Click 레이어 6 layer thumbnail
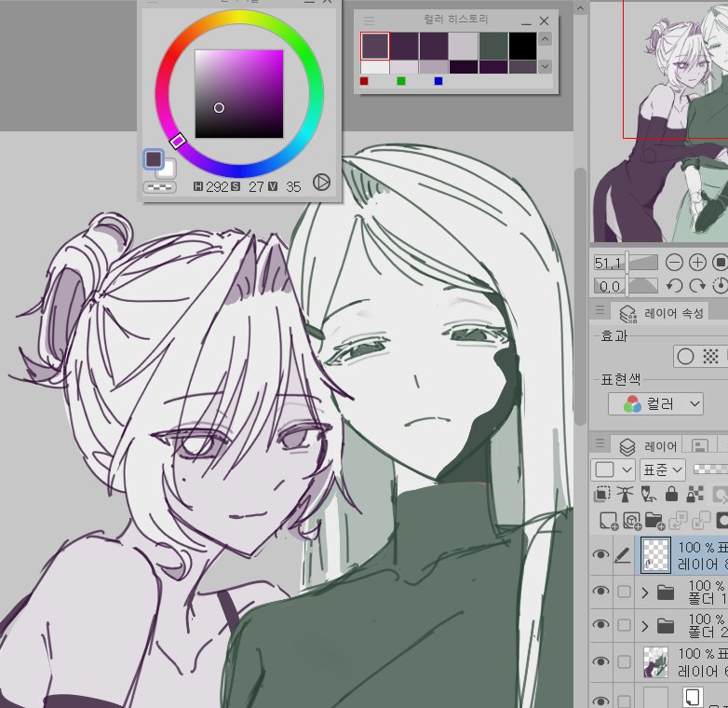The height and width of the screenshot is (708, 728). (x=655, y=662)
